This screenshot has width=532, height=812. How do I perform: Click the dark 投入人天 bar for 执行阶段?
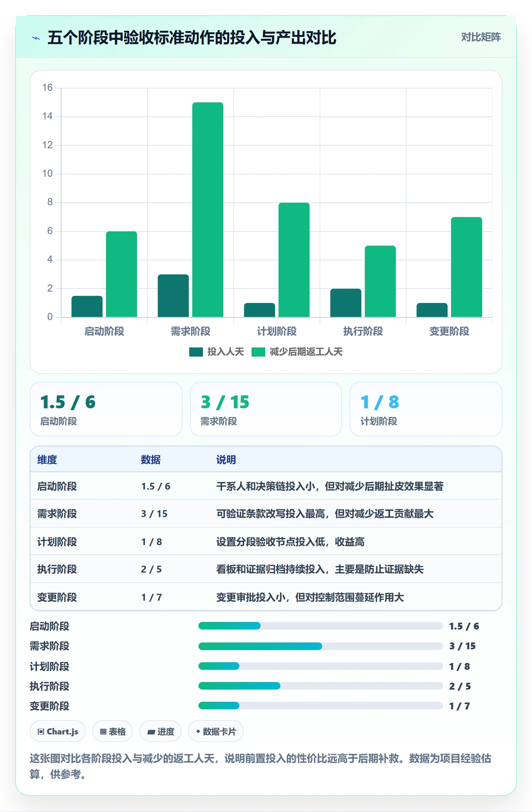point(346,303)
